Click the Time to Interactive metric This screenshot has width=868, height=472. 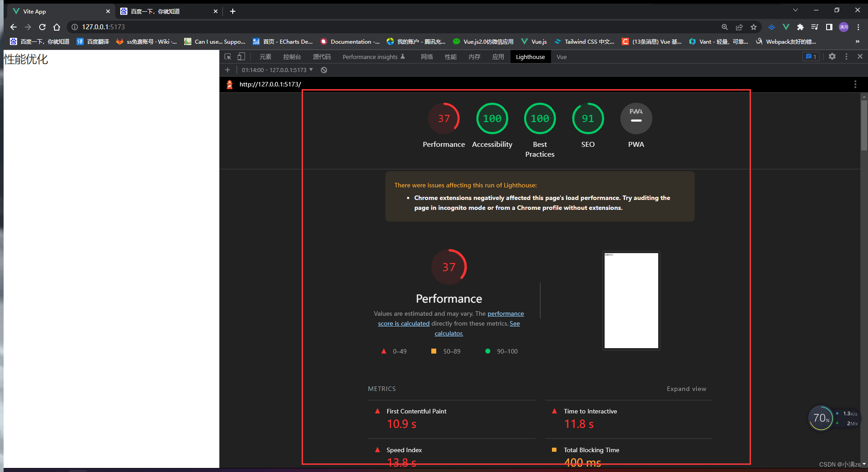click(629, 418)
